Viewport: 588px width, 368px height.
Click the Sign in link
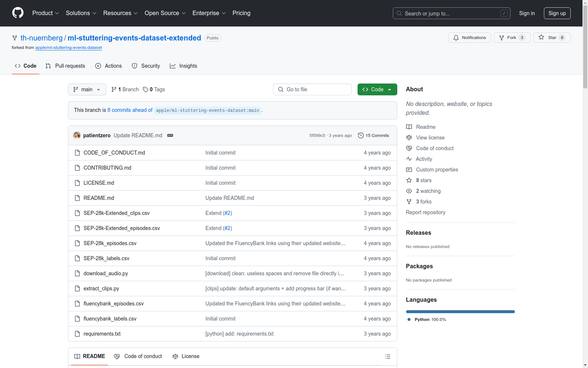pyautogui.click(x=527, y=13)
